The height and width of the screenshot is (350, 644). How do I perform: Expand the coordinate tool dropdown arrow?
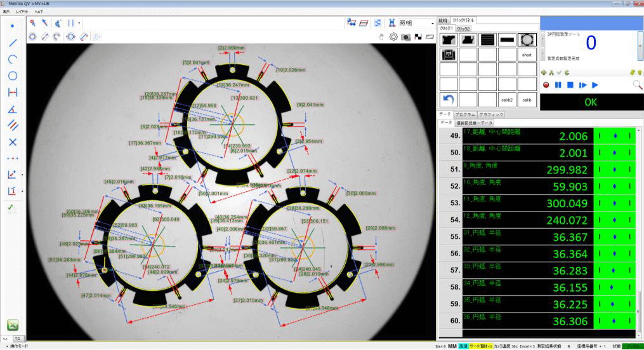coord(22,175)
